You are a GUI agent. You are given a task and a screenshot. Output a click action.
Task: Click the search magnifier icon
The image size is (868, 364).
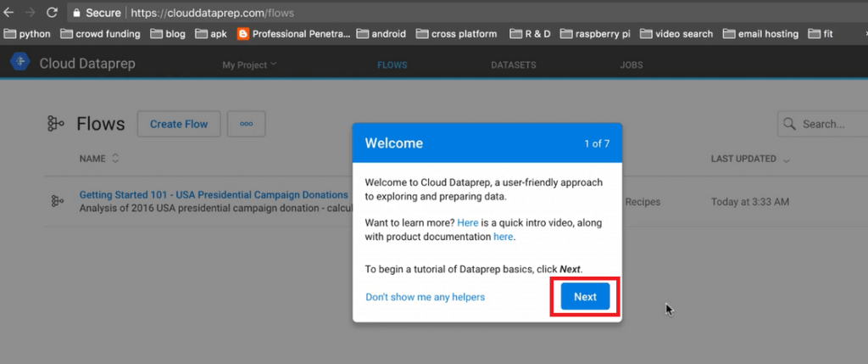tap(789, 124)
